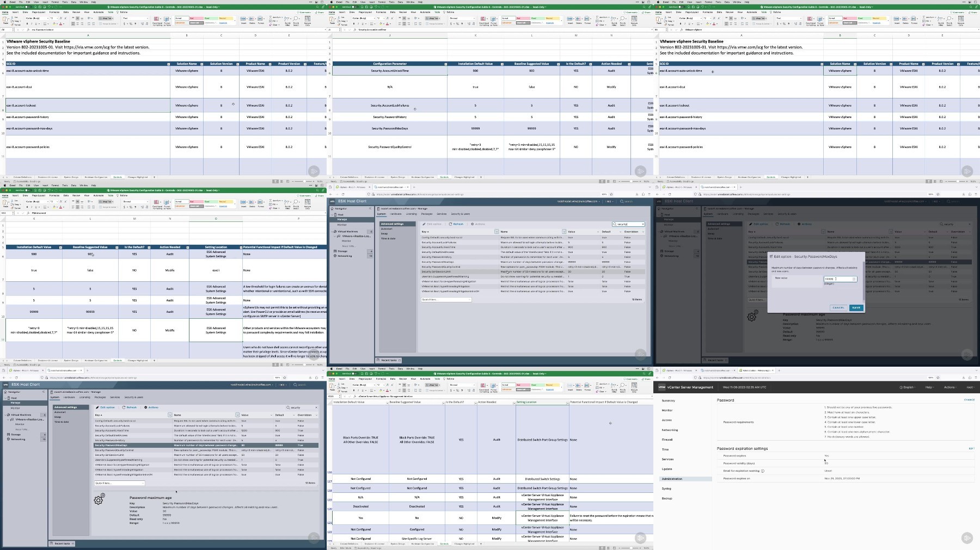Click gear icon beside undimmed Password maximum age details
Screen dimensions: 980x550
click(99, 499)
